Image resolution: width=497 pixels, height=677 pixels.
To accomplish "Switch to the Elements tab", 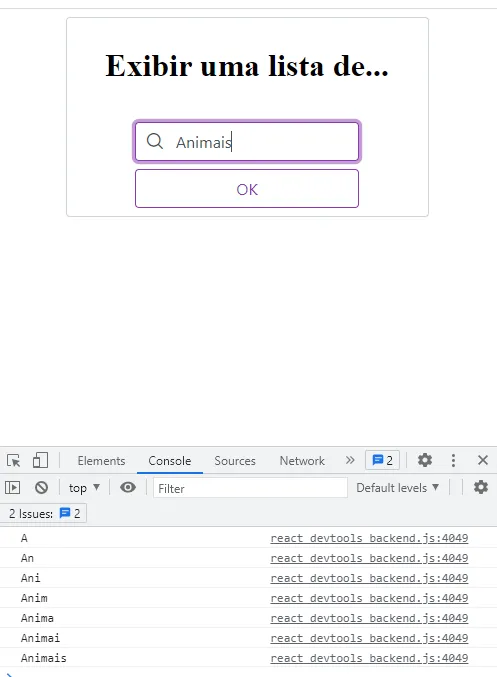I will (101, 461).
